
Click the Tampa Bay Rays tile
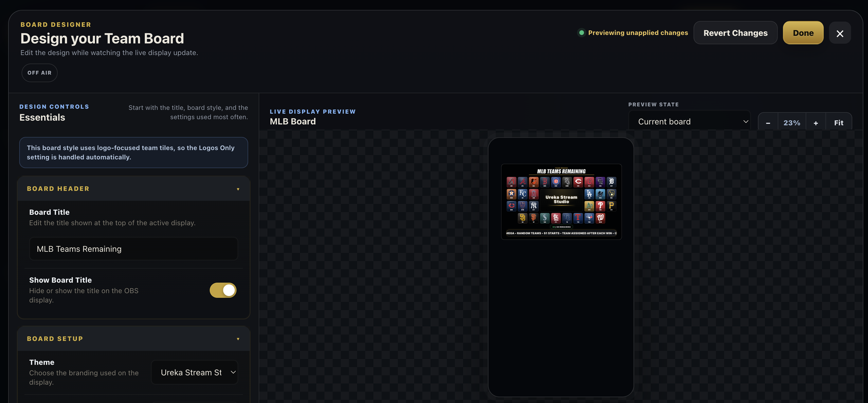[567, 218]
